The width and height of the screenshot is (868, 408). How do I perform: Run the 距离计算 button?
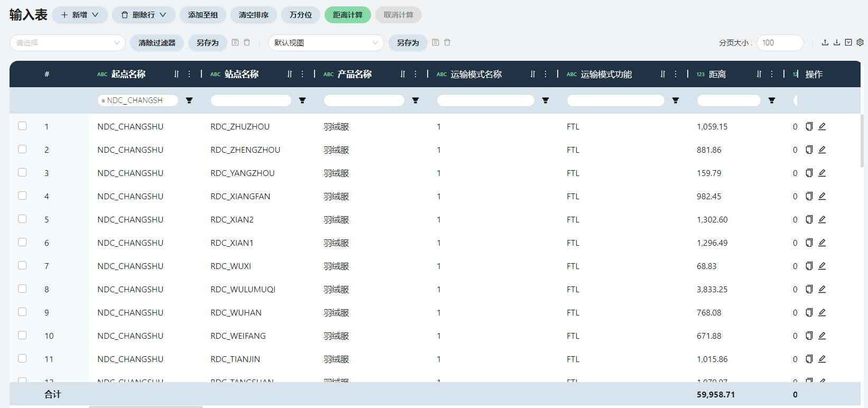[x=348, y=15]
